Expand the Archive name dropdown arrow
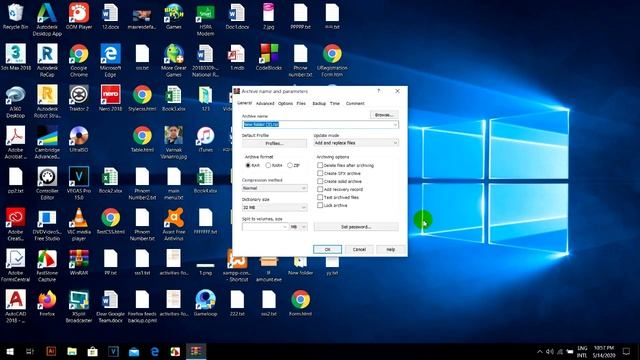The height and width of the screenshot is (360, 640). point(395,124)
